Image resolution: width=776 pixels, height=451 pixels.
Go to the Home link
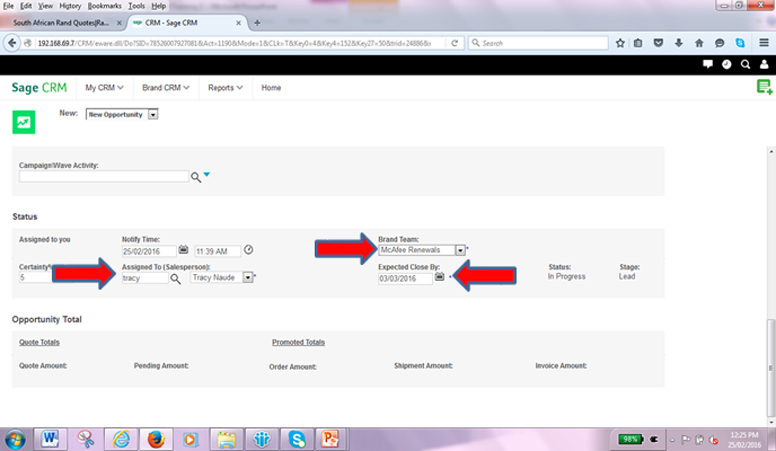click(271, 88)
